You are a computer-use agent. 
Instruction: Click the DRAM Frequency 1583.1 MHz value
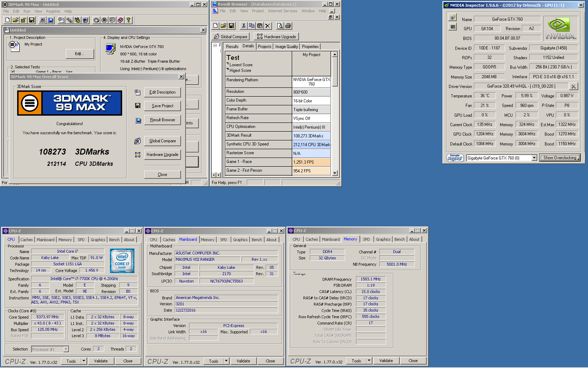(x=371, y=279)
